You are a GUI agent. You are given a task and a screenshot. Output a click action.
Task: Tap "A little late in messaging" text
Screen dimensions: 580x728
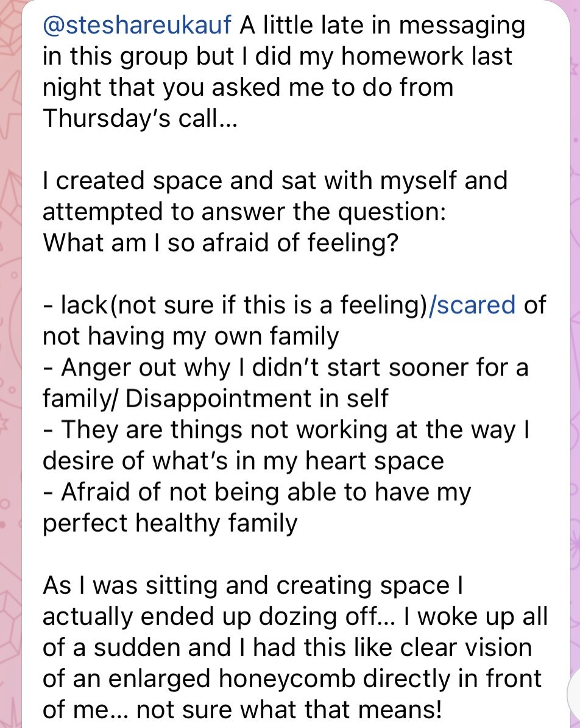383,25
